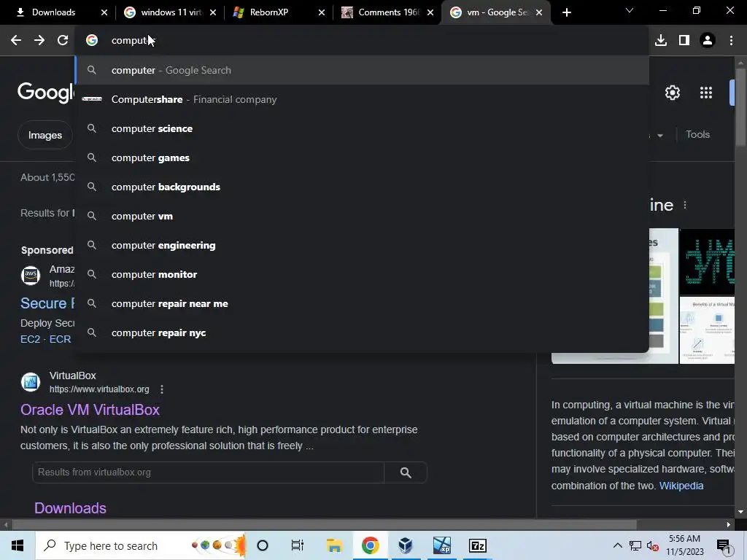The height and width of the screenshot is (560, 747).
Task: Toggle the Chrome side panel icon
Action: coord(684,41)
